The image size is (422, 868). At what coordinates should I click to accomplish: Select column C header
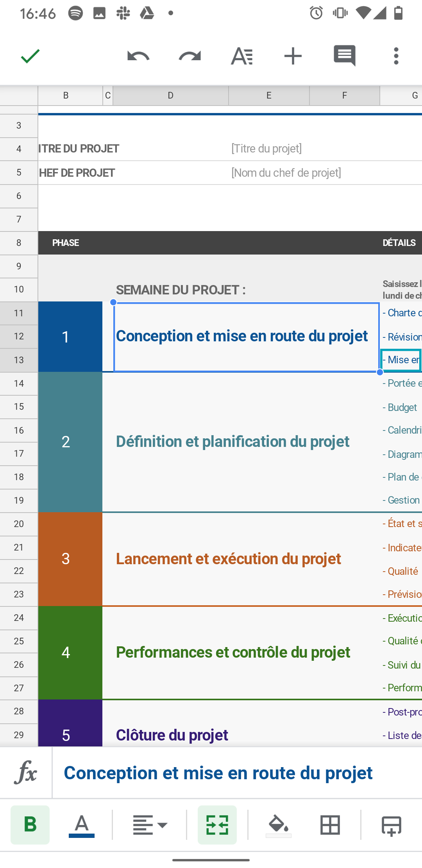108,95
